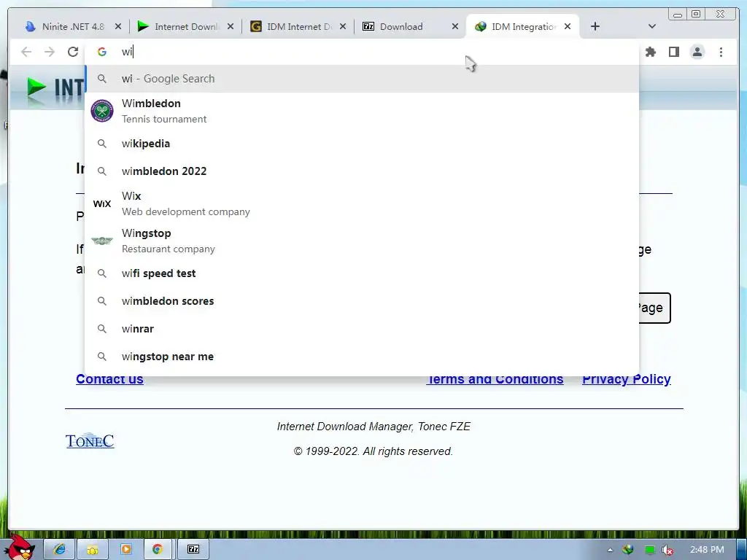
Task: Click the green tray status icon
Action: [650, 550]
